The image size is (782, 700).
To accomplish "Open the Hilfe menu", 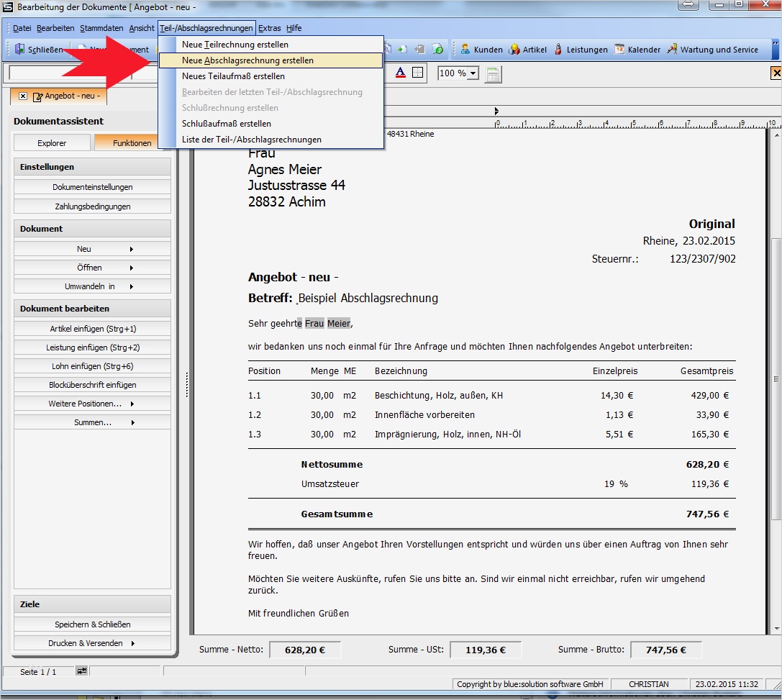I will coord(294,28).
